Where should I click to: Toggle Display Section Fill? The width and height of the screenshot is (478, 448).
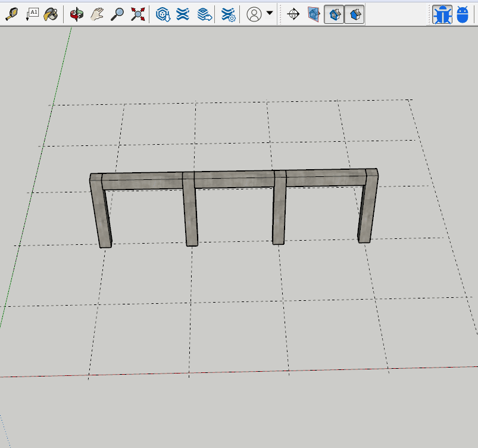pos(354,14)
